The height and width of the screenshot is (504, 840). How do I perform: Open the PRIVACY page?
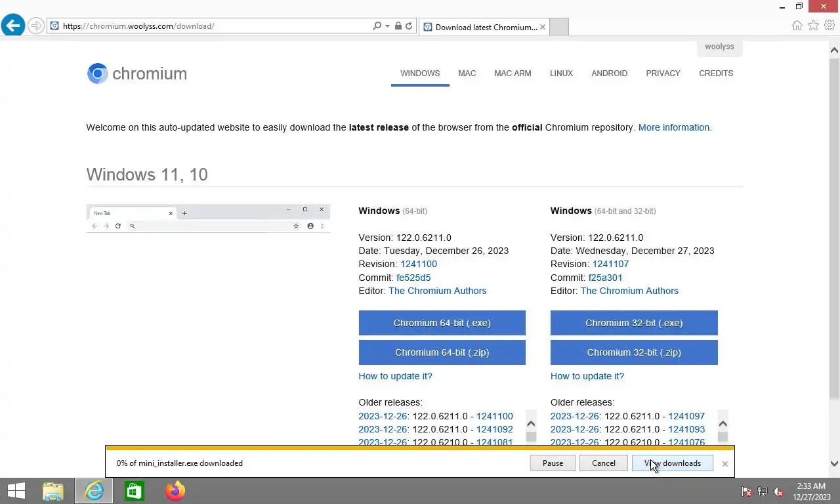(663, 73)
